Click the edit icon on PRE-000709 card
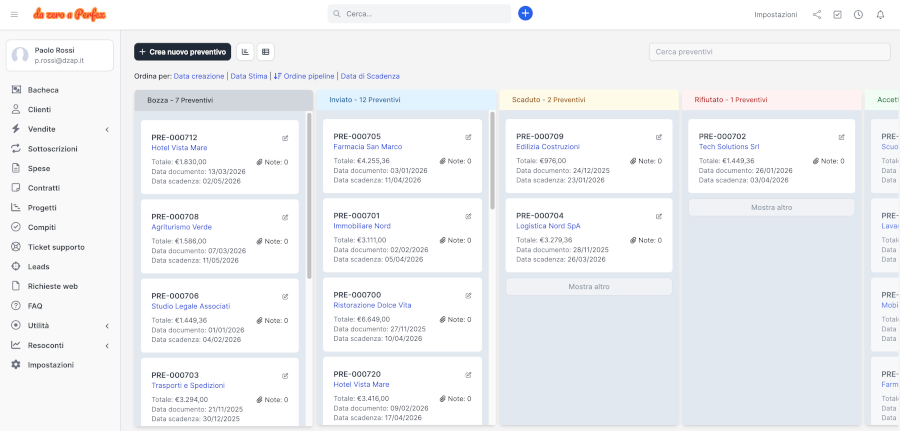 click(x=658, y=137)
